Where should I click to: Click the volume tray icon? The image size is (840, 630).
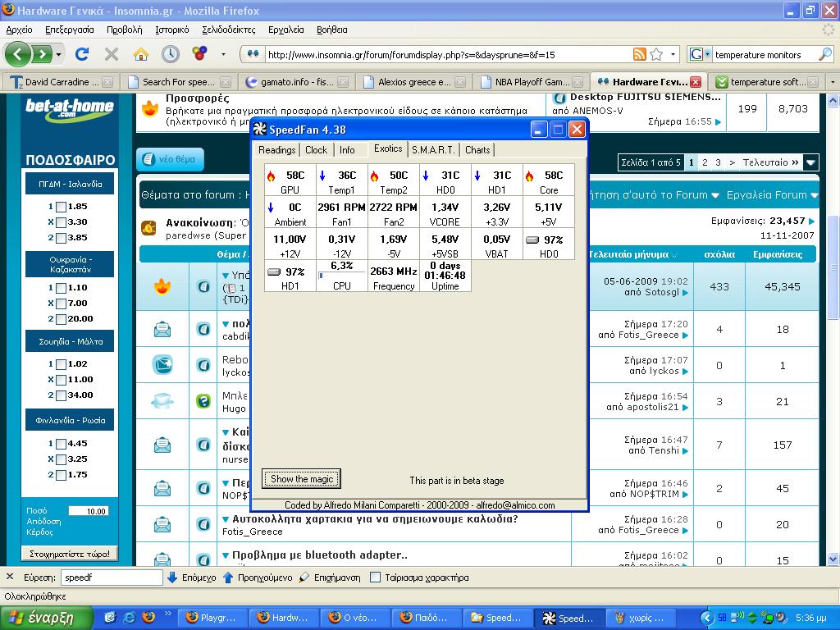(781, 619)
